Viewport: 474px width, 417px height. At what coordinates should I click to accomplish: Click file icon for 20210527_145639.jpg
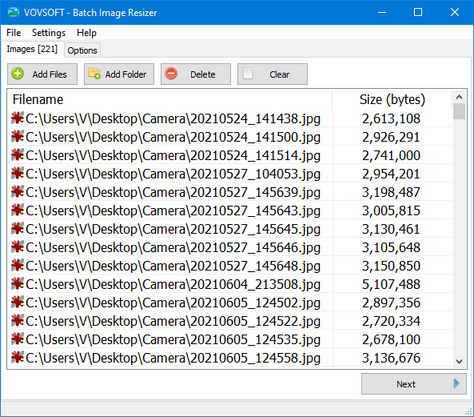point(17,192)
